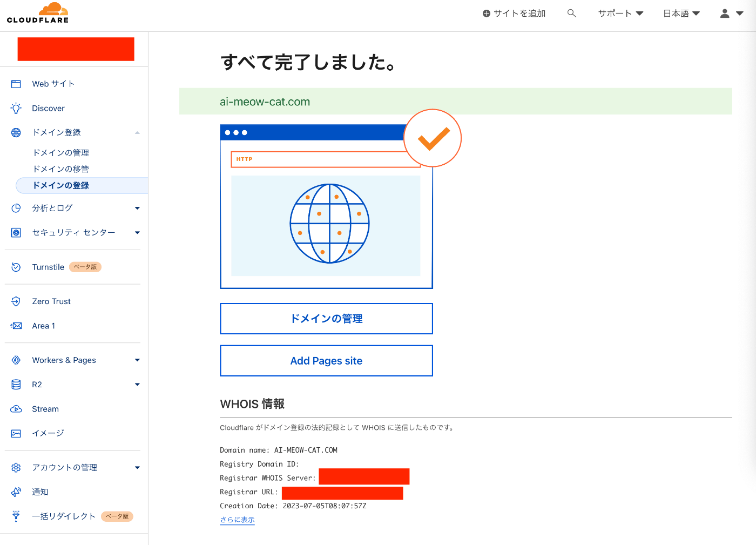Click the Discover lightbulb icon
Viewport: 756px width, 545px height.
(16, 108)
